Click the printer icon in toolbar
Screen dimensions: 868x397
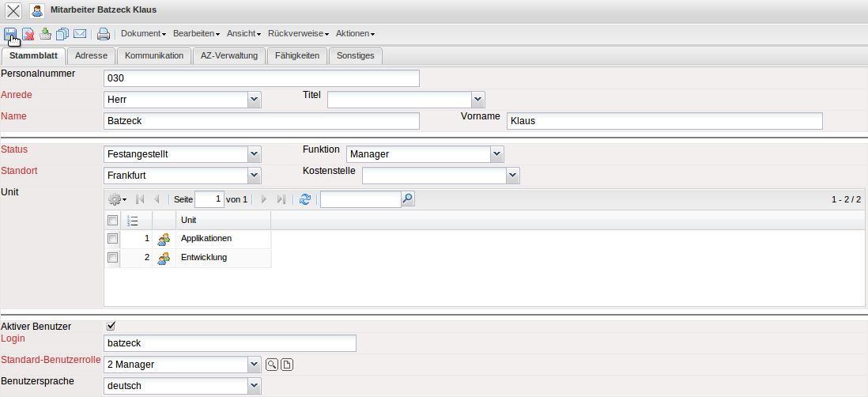[103, 33]
